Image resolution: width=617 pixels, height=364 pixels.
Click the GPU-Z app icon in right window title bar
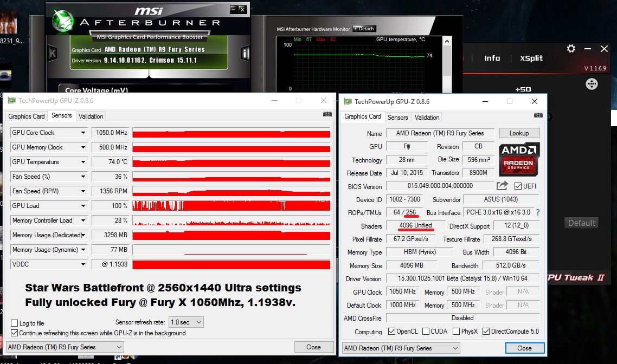(348, 101)
